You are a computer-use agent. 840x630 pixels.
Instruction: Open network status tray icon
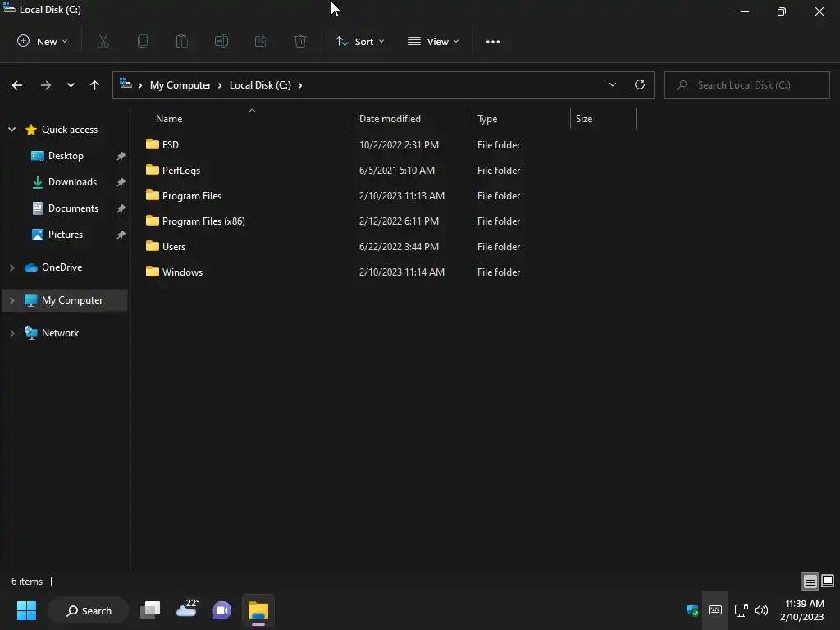[742, 610]
